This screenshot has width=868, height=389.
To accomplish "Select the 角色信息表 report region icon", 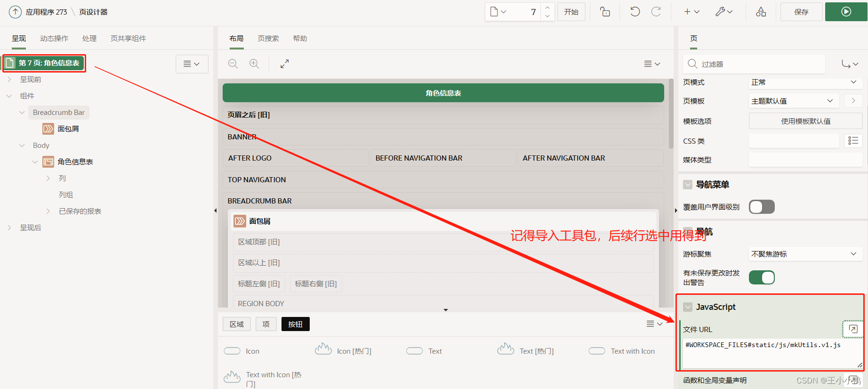I will coord(48,162).
